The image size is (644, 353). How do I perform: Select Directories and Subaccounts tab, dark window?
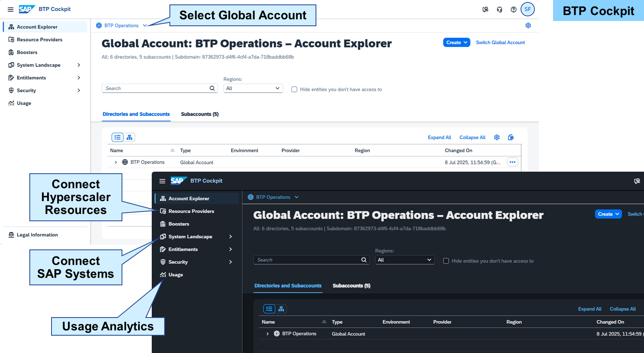[288, 286]
